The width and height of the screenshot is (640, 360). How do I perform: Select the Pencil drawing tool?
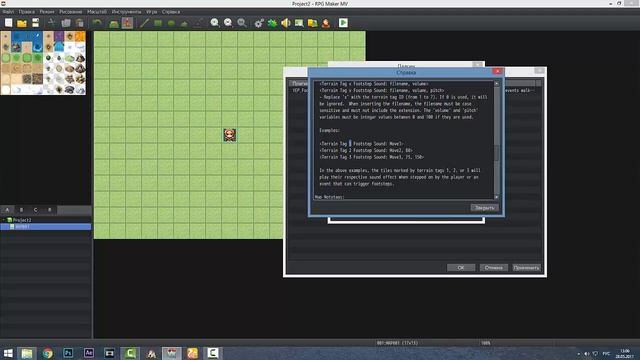coord(144,23)
